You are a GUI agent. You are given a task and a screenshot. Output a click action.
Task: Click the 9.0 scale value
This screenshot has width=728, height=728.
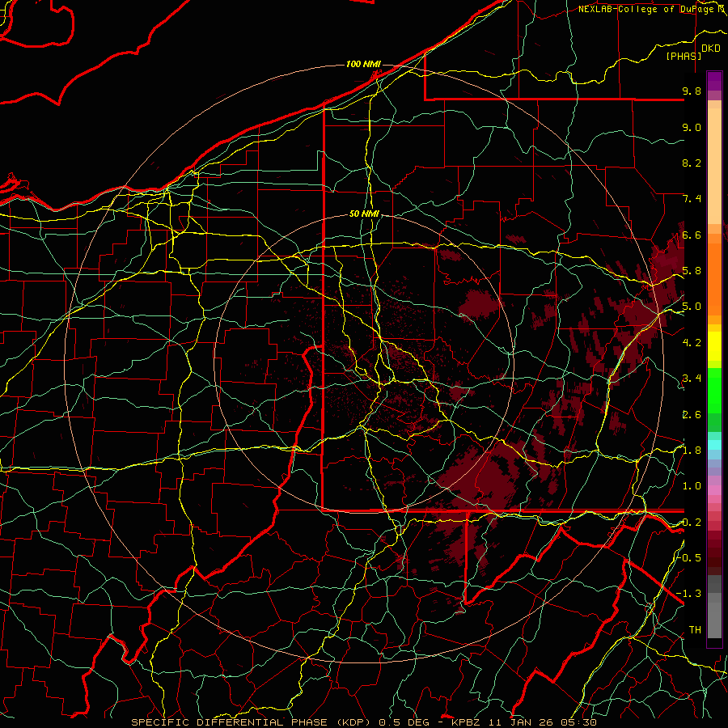pyautogui.click(x=692, y=127)
